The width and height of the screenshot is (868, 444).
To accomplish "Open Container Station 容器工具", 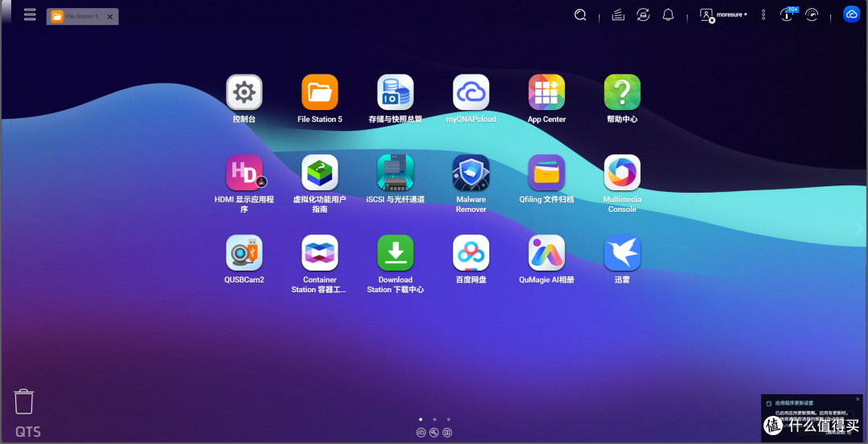I will 320,253.
